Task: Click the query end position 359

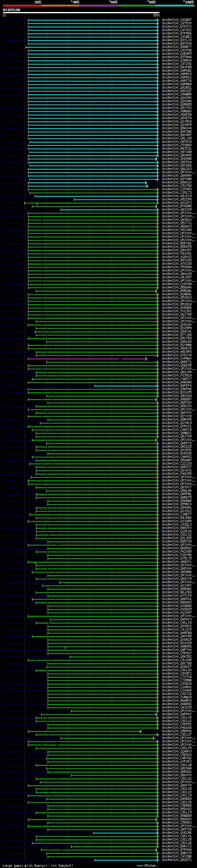Action: coord(155,15)
